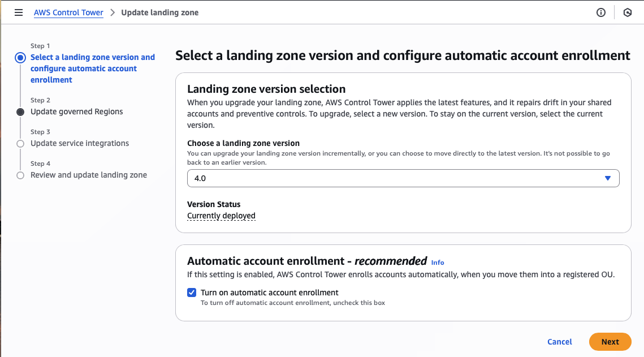The image size is (644, 357).
Task: Open the hamburger navigation menu
Action: (x=19, y=12)
